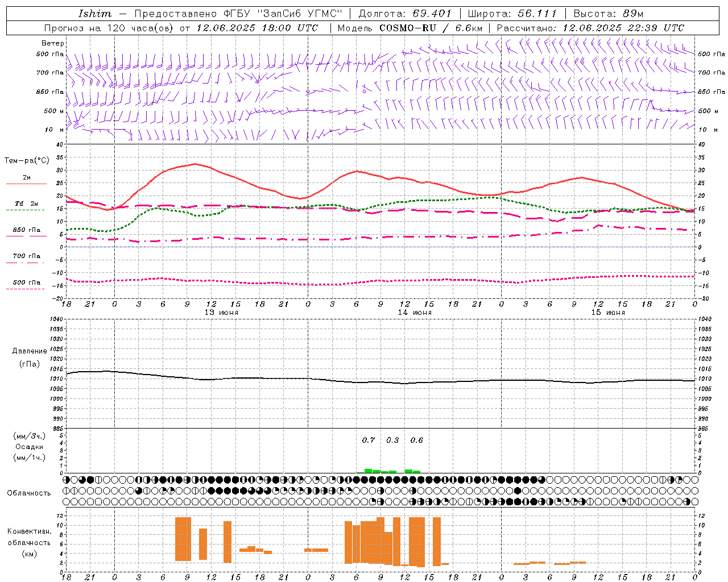Click the (мм/3ч.) precipitation unit label
The width and height of the screenshot is (728, 582).
[x=30, y=436]
